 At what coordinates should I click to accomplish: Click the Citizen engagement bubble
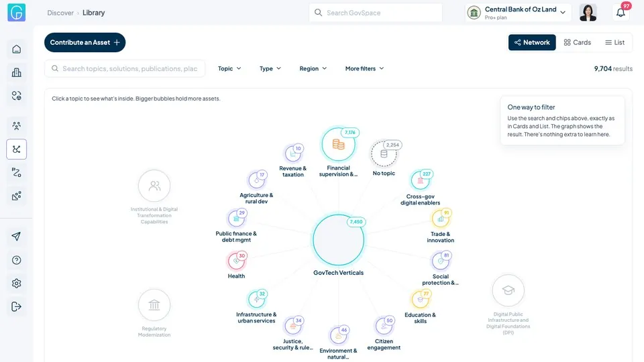(384, 326)
